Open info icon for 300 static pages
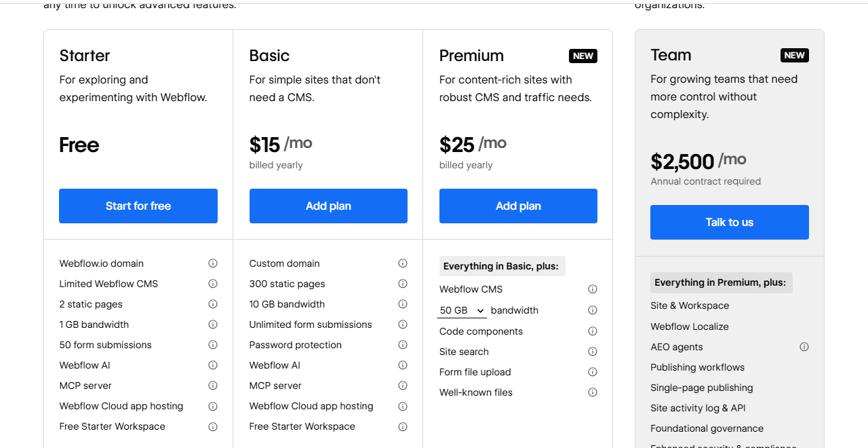The width and height of the screenshot is (868, 448). (x=403, y=284)
